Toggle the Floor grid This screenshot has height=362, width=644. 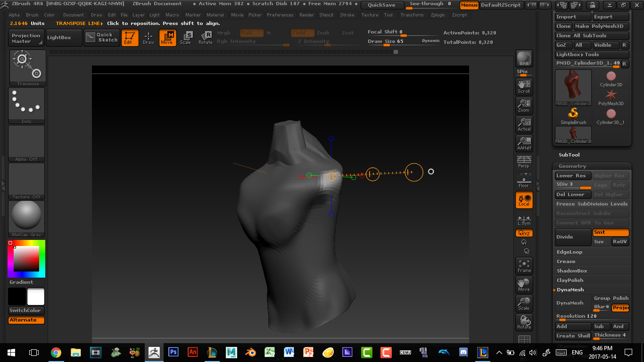524,181
